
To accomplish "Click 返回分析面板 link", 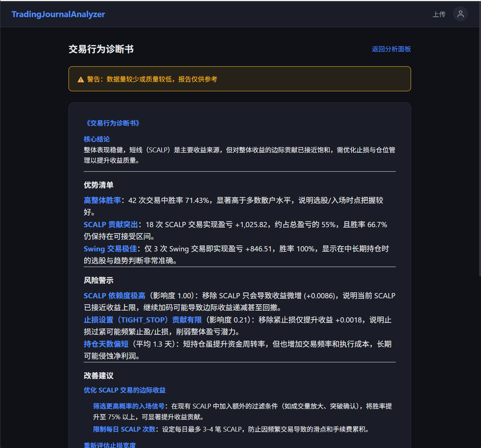I will (391, 49).
